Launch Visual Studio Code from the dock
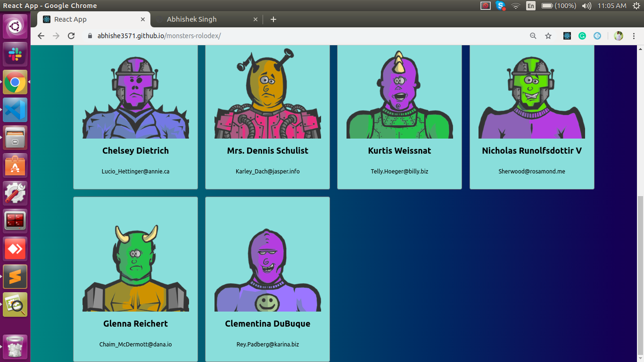Viewport: 644px width, 362px height. [x=15, y=110]
